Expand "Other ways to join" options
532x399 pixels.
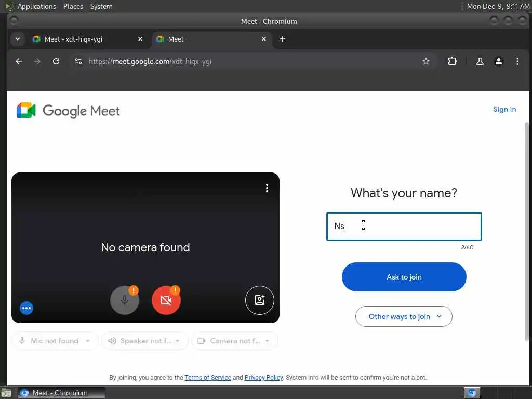pyautogui.click(x=404, y=316)
